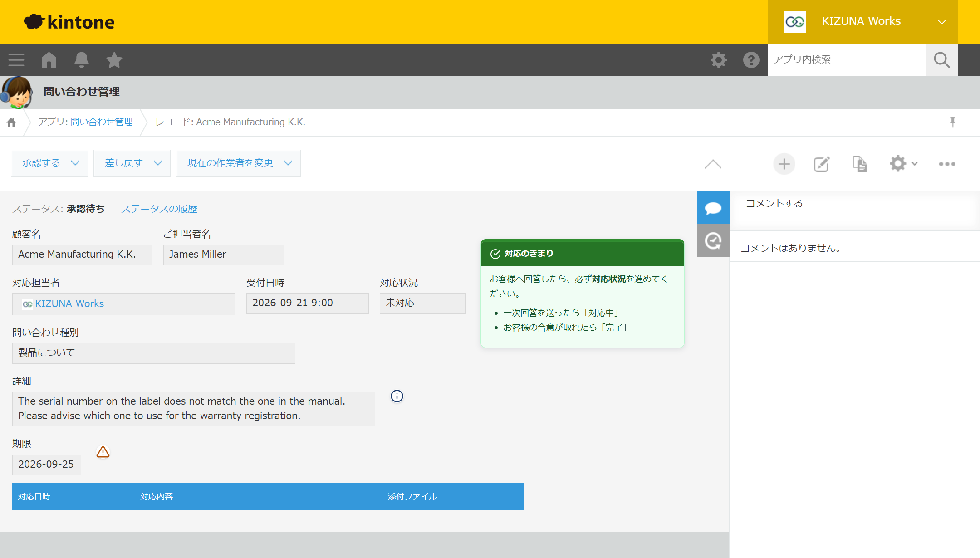Click the 製品について inquiry type value
The image size is (980, 558).
tap(154, 353)
